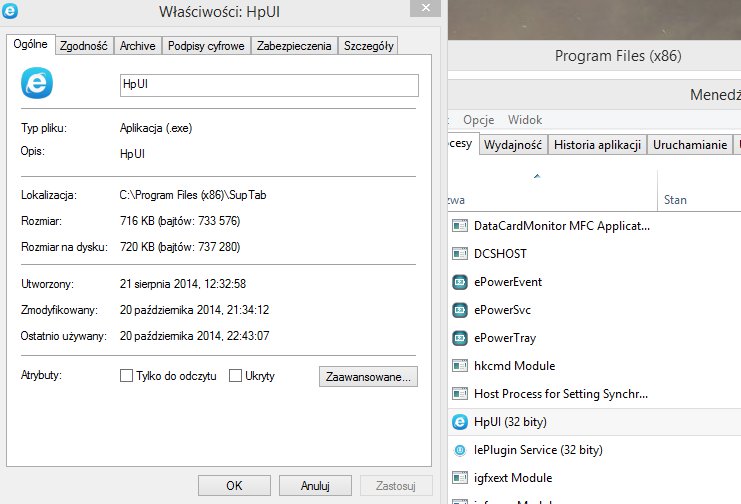Image resolution: width=741 pixels, height=504 pixels.
Task: Confirm with the OK button
Action: tap(234, 486)
